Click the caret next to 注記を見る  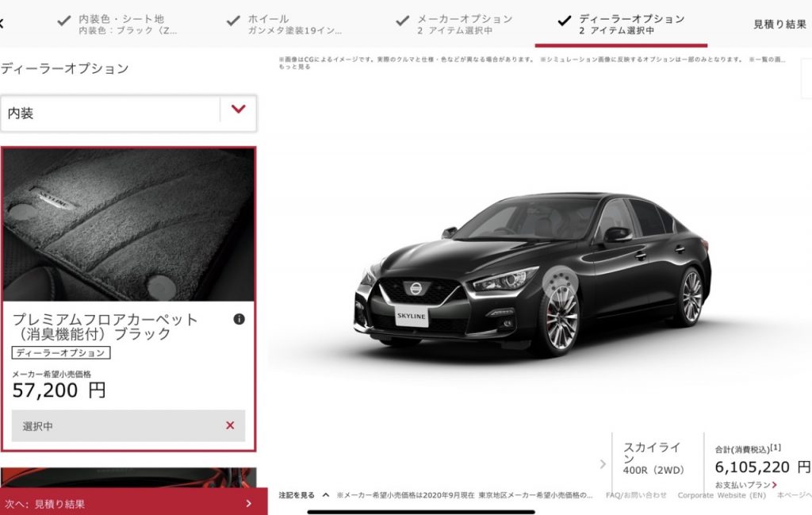click(325, 495)
